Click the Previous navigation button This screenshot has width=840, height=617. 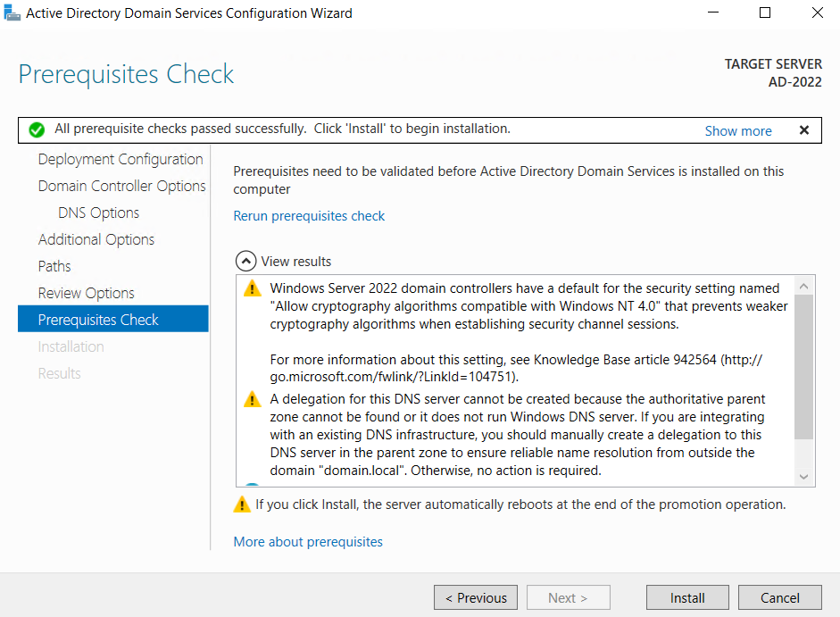[x=475, y=597]
